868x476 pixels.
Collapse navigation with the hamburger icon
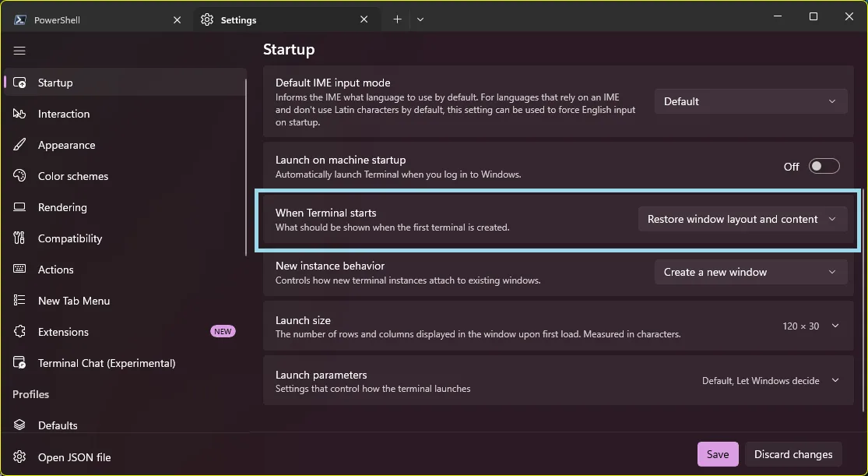click(x=19, y=50)
